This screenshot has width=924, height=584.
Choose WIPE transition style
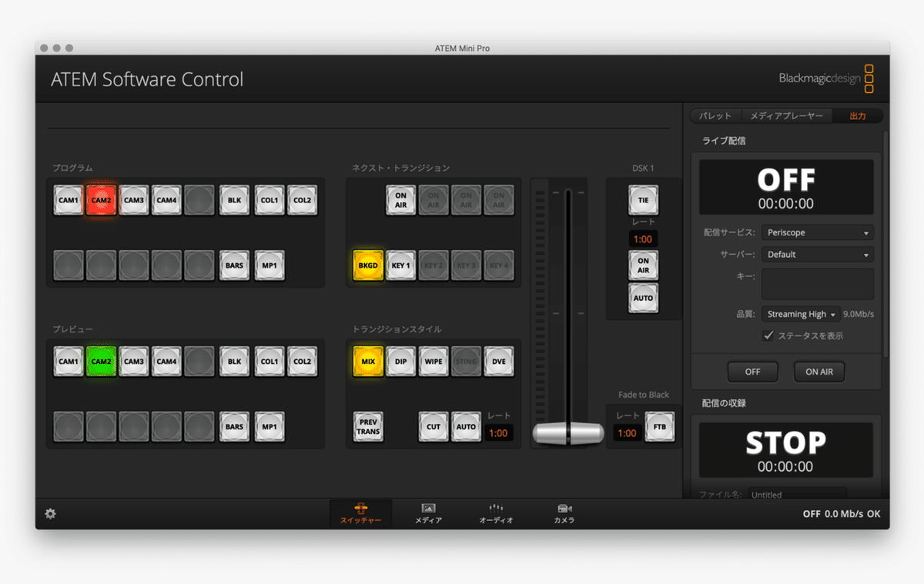click(434, 361)
